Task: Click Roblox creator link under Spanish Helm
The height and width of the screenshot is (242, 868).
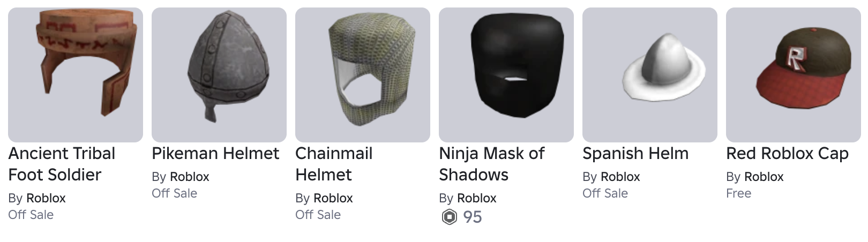Action: coord(620,177)
